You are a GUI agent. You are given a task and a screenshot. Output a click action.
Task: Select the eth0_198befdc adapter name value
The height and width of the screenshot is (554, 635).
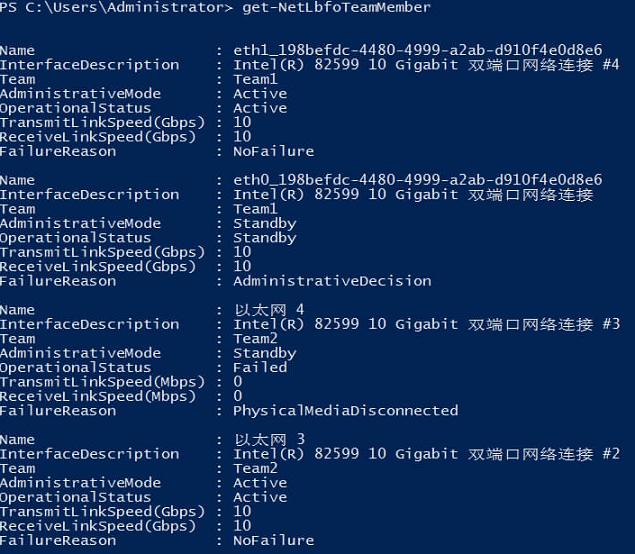coord(417,180)
